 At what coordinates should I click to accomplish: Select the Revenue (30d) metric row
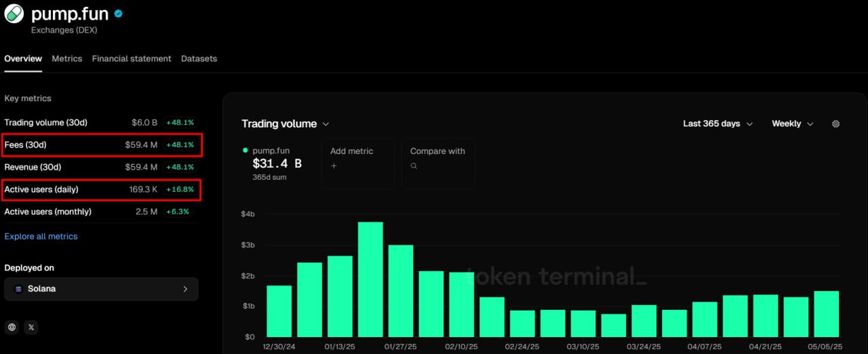[x=101, y=168]
